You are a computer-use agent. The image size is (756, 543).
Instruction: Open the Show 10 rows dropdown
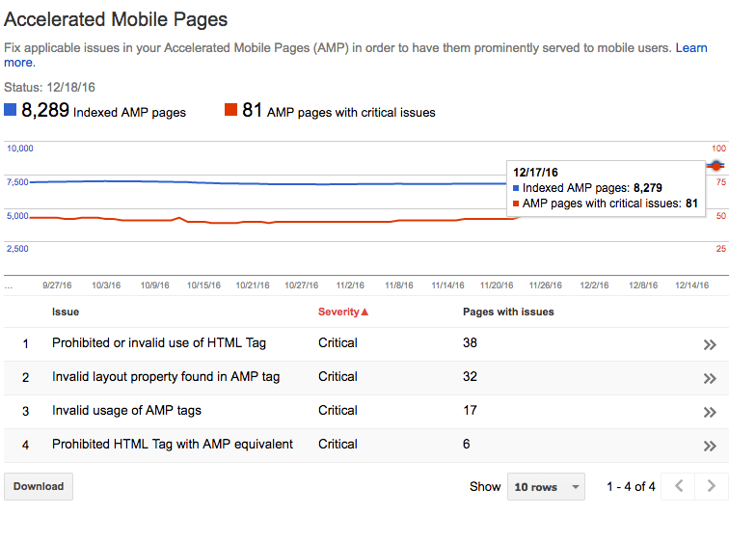(x=546, y=486)
